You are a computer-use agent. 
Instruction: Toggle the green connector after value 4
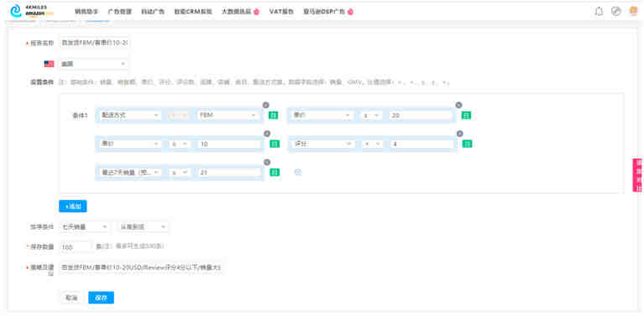[x=467, y=144]
